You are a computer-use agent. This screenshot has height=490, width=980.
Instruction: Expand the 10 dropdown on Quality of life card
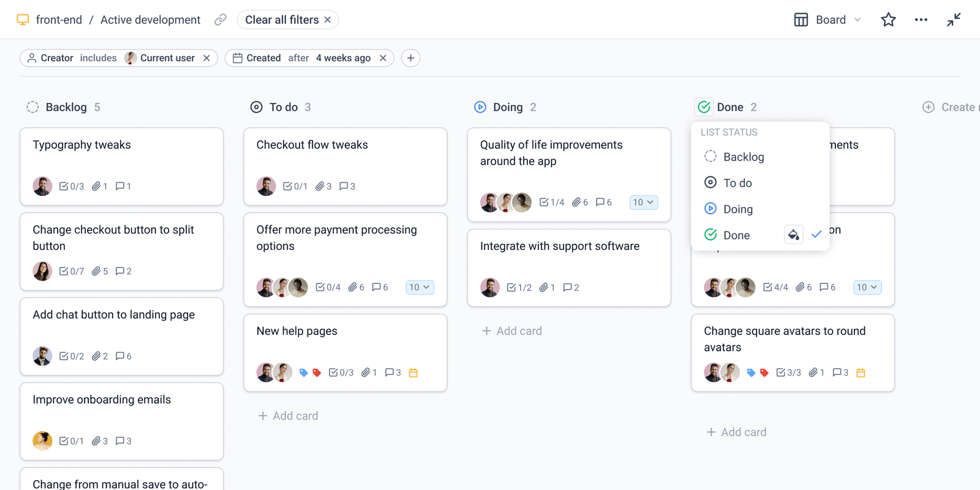(643, 202)
